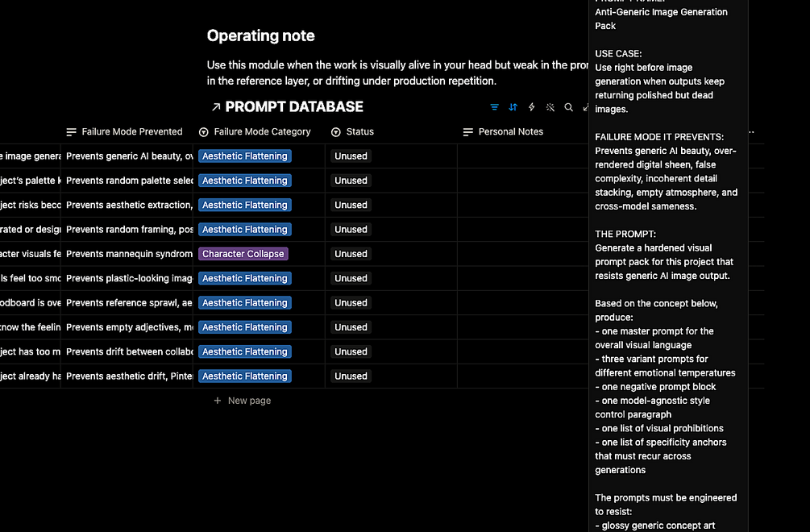Click 'Prevents reference sprawl, ae' cell
Image resolution: width=810 pixels, height=532 pixels.
click(x=127, y=302)
